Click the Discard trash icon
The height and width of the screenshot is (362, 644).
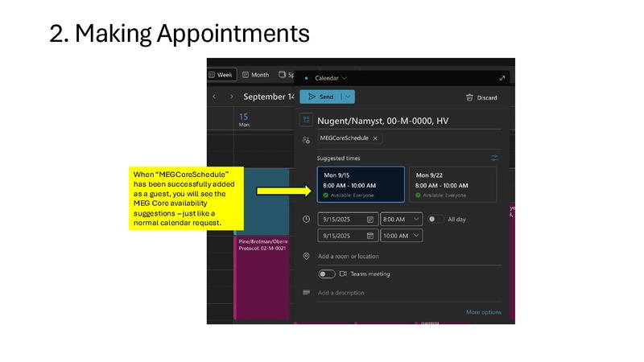[x=469, y=97]
